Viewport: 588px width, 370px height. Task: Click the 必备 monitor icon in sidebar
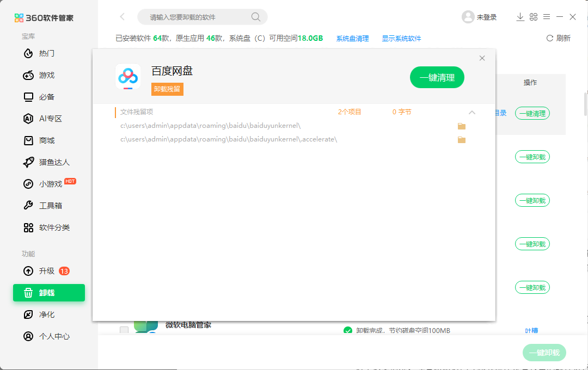click(x=28, y=97)
